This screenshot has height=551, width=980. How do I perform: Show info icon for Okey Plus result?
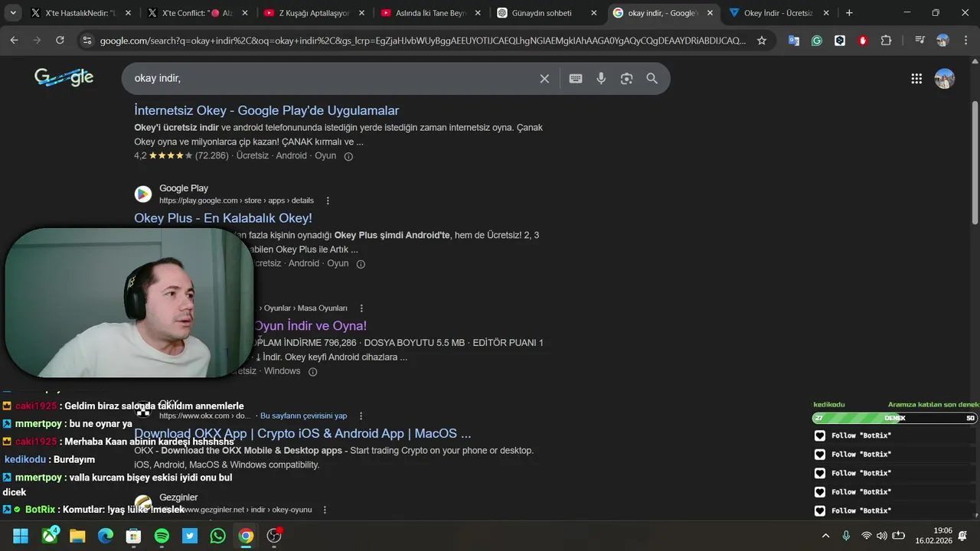coord(361,264)
